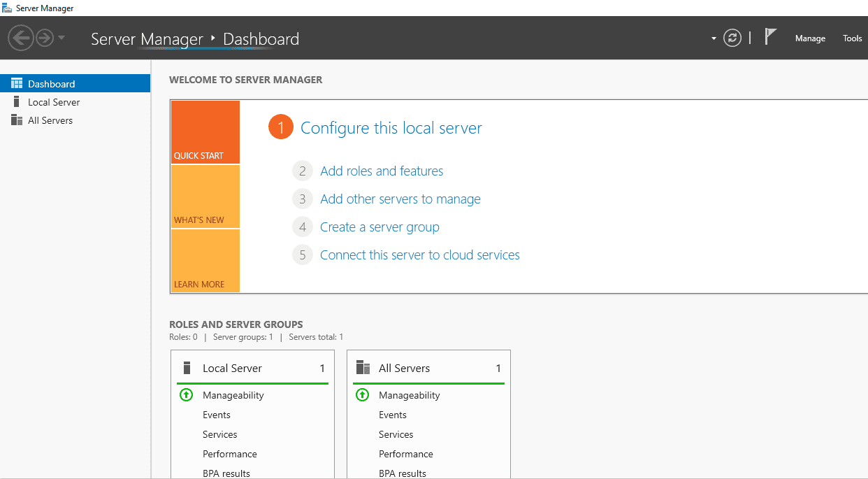Click the Local Server tile's green Manageability icon
Viewport: 868px width, 479px height.
(x=186, y=395)
